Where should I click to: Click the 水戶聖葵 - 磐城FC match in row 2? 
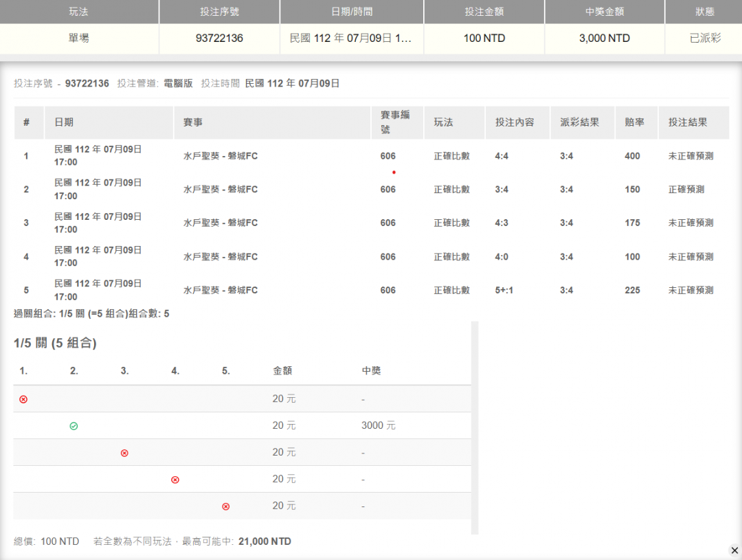220,190
